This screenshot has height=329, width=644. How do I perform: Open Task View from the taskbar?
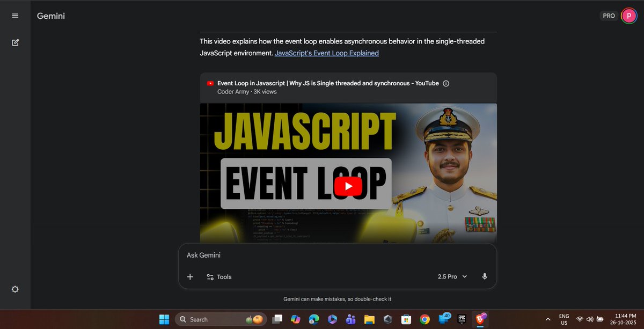(x=277, y=319)
